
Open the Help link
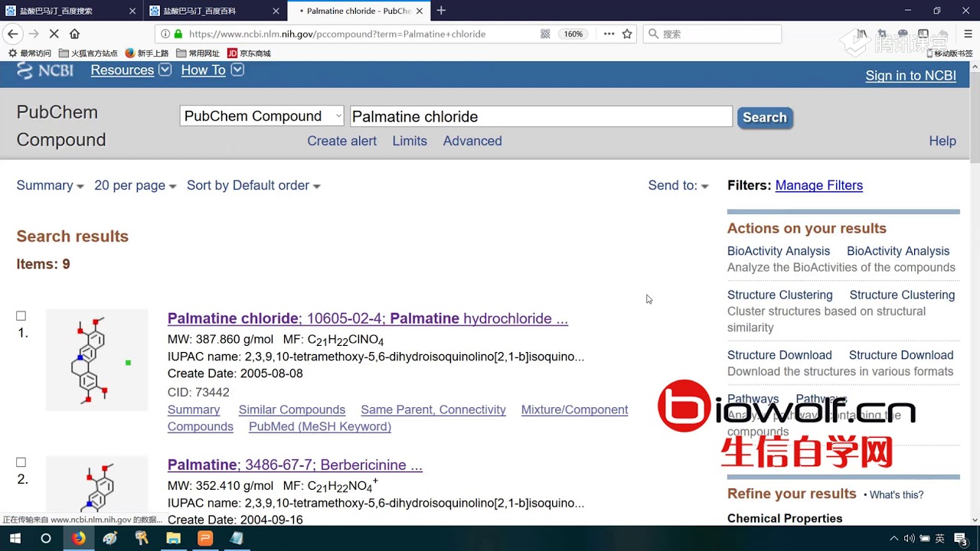click(x=942, y=141)
